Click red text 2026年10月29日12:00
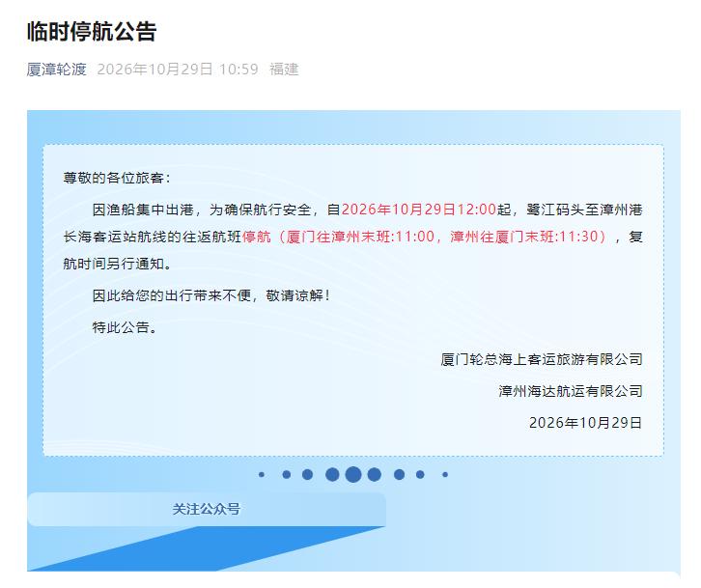This screenshot has height=588, width=701. tap(419, 210)
